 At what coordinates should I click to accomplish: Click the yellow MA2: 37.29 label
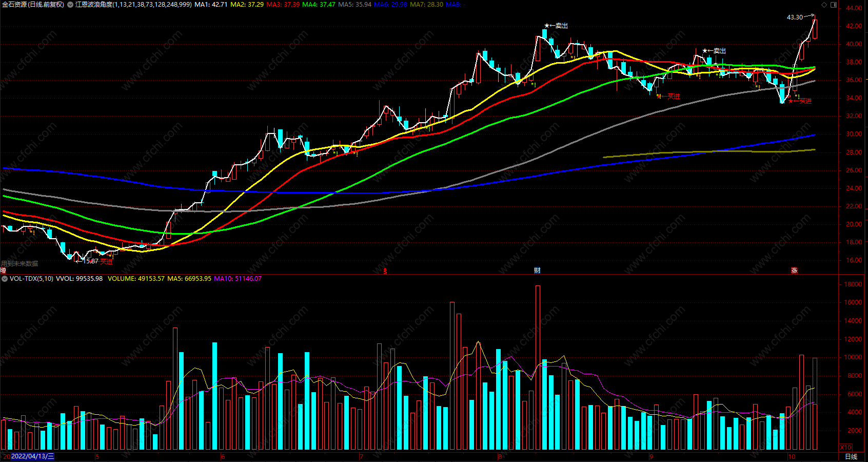coord(247,4)
